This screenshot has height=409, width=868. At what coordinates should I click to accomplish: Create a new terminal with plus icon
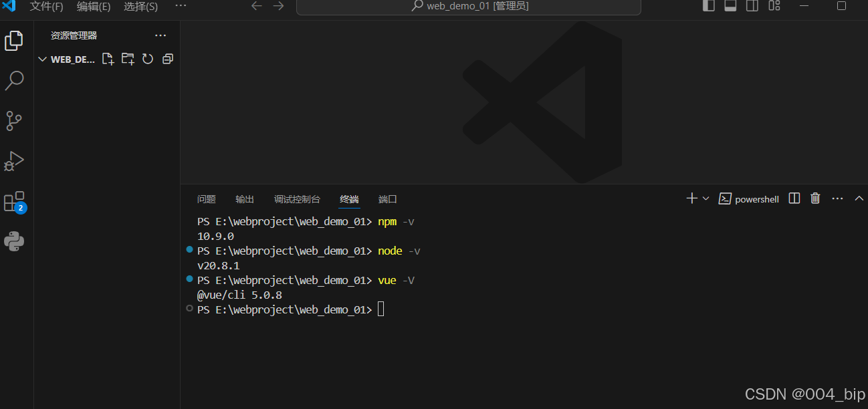pos(691,198)
